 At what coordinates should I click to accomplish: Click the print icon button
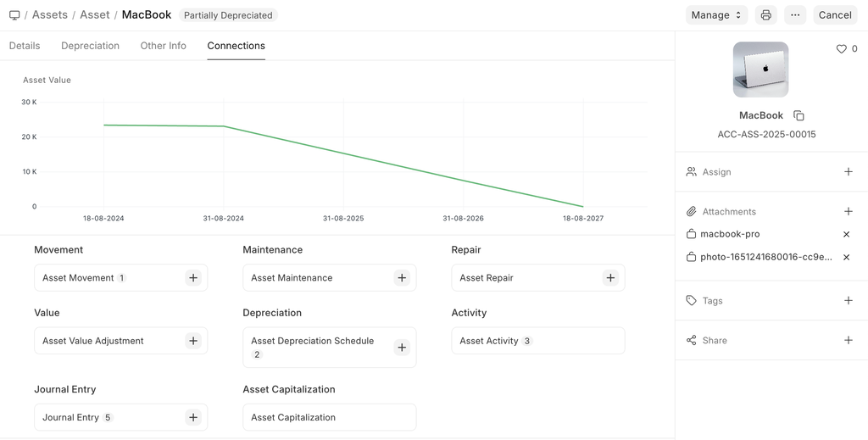(x=766, y=15)
